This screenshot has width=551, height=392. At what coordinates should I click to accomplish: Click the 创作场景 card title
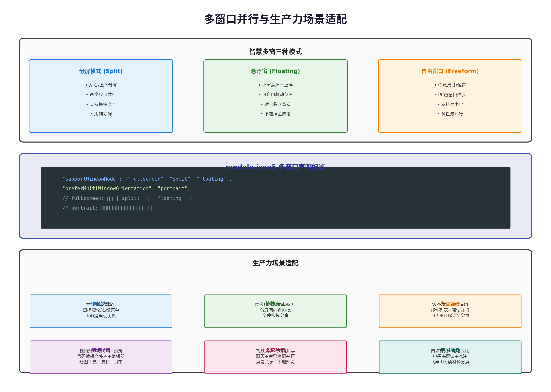coord(101,350)
